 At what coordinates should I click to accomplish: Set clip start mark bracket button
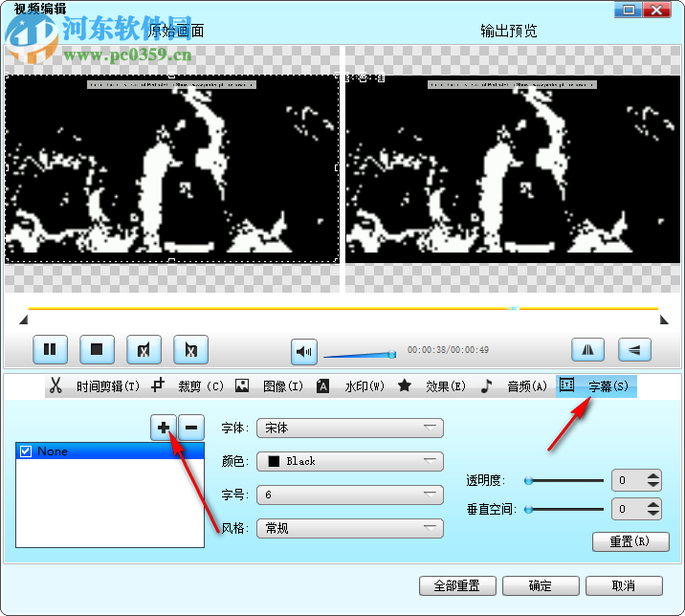pos(144,349)
